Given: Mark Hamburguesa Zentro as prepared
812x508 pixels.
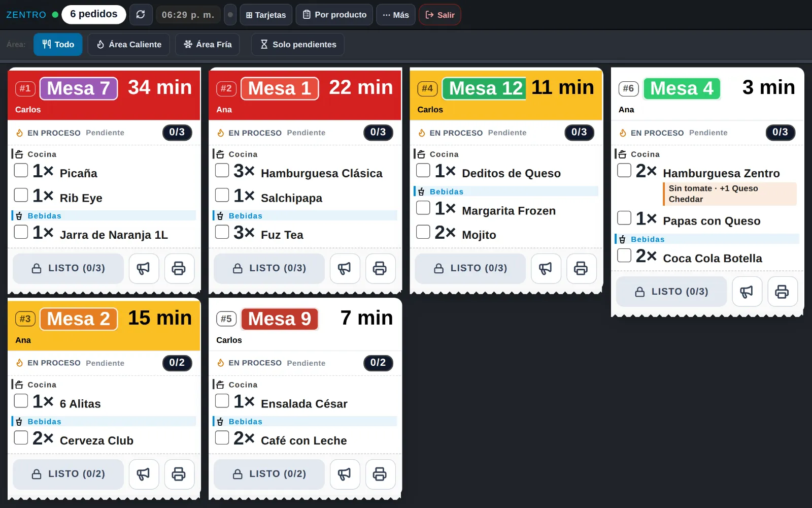Looking at the screenshot, I should pos(624,170).
